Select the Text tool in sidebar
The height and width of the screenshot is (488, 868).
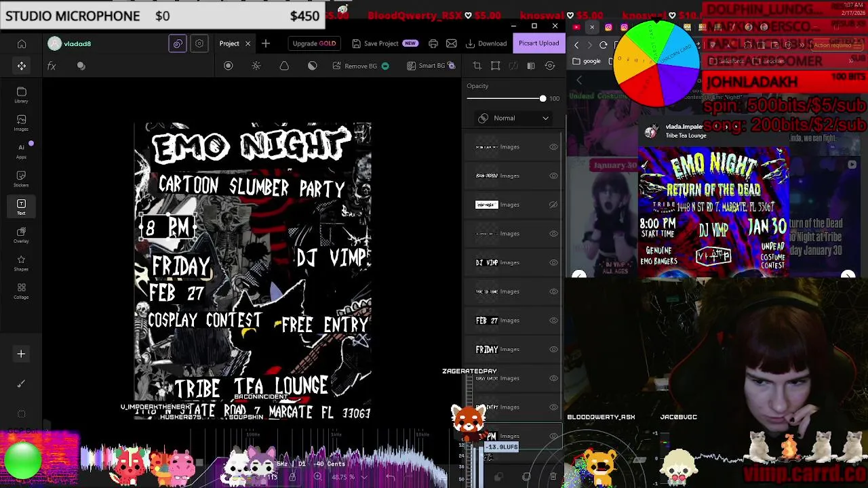tap(22, 207)
